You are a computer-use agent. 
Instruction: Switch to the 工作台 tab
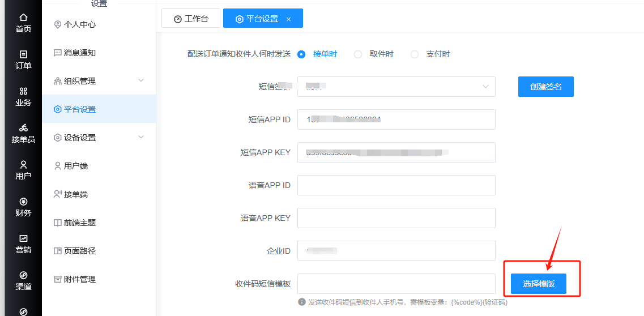(x=191, y=19)
